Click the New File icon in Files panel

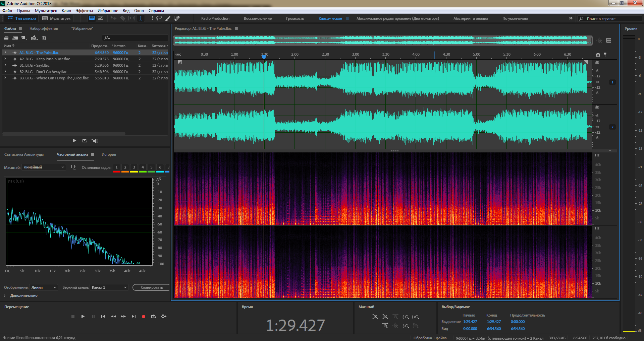[24, 38]
